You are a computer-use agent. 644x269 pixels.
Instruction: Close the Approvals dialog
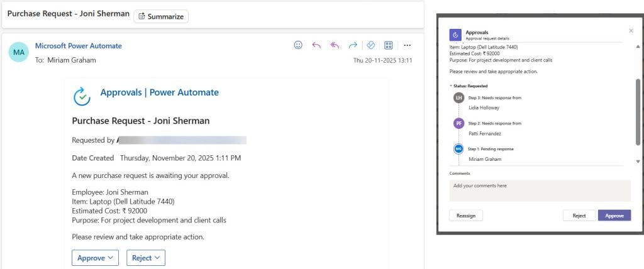(631, 31)
